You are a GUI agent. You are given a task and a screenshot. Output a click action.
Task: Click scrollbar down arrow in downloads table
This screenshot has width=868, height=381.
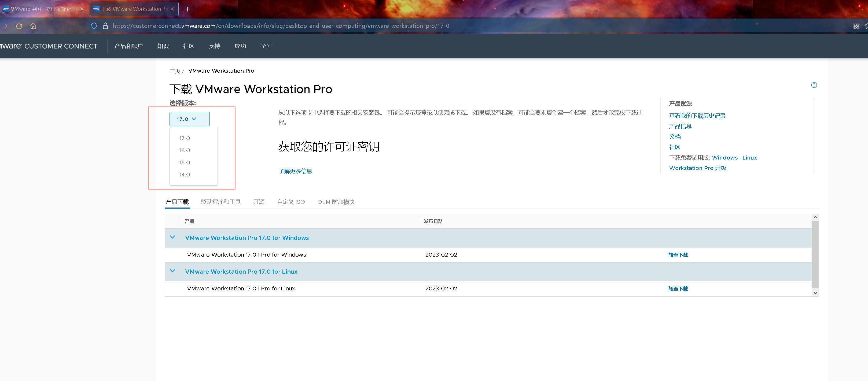click(815, 293)
